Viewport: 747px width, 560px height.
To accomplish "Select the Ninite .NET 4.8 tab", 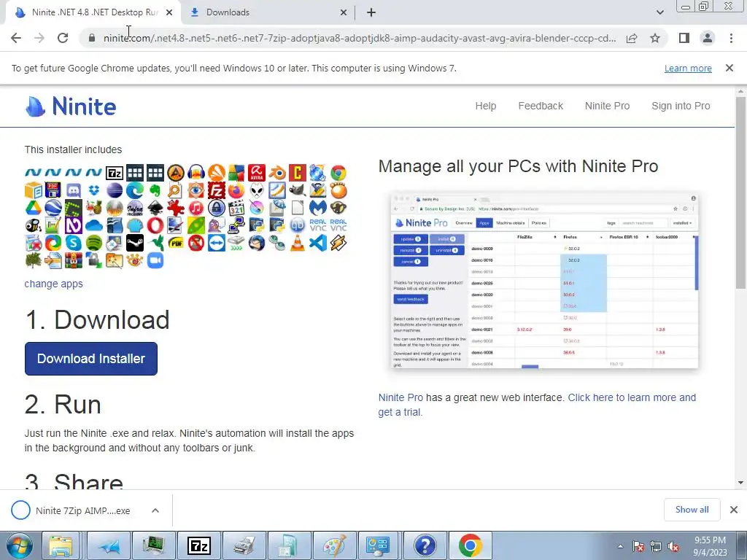I will click(x=93, y=12).
